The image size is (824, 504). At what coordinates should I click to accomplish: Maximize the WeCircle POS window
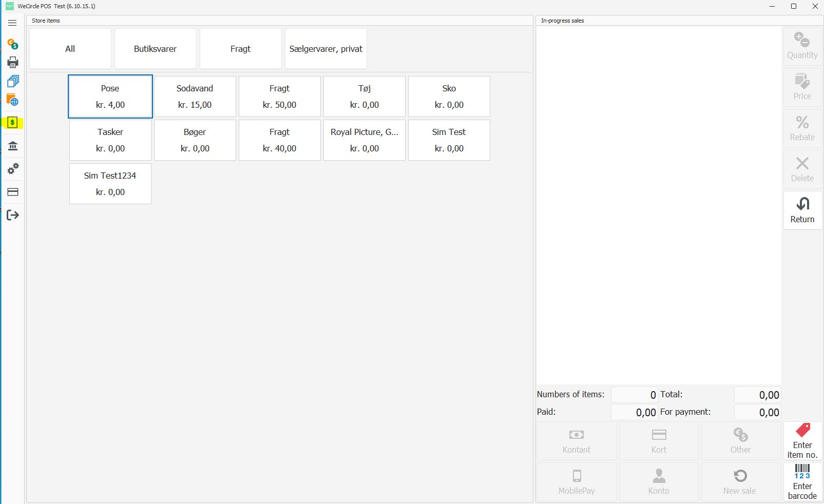[794, 6]
